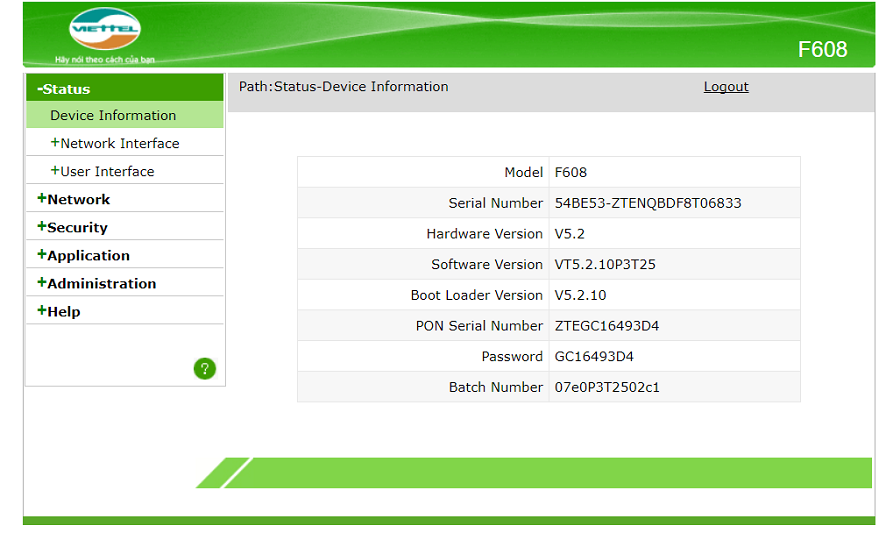Click the Boot Loader Version value V5.2.10

[x=580, y=295]
